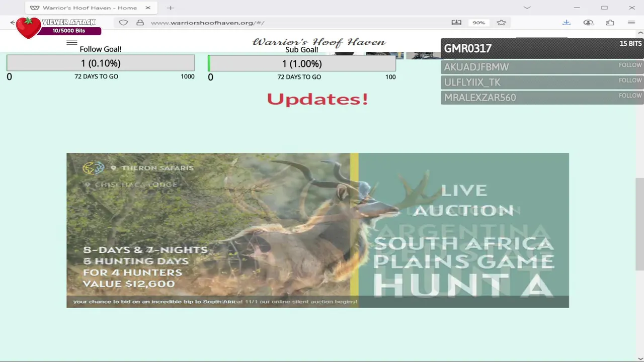The image size is (644, 362).
Task: Click the Updates! heading
Action: (317, 99)
